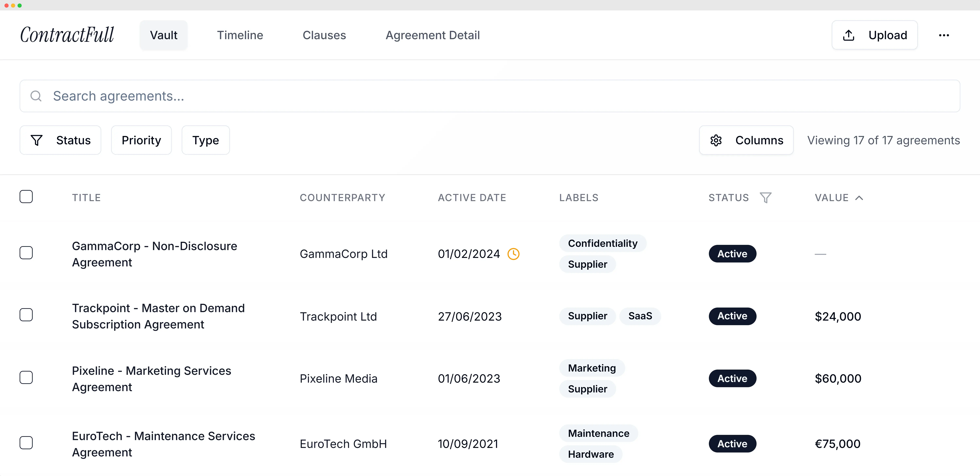980x476 pixels.
Task: Check the Pixeline Marketing Services row
Action: click(26, 378)
